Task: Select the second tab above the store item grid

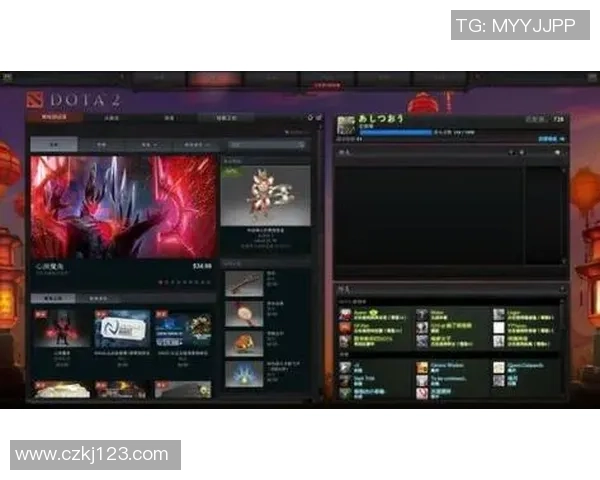Action: point(98,298)
